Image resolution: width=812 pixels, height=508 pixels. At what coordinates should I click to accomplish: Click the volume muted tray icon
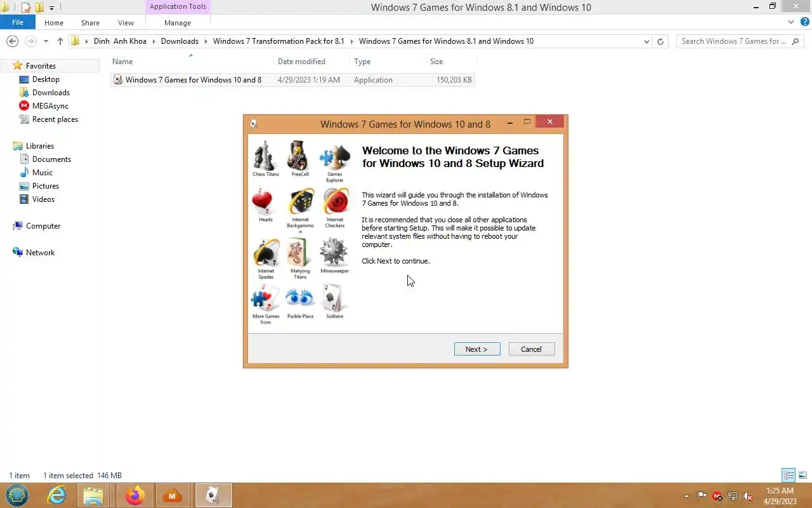(x=748, y=496)
